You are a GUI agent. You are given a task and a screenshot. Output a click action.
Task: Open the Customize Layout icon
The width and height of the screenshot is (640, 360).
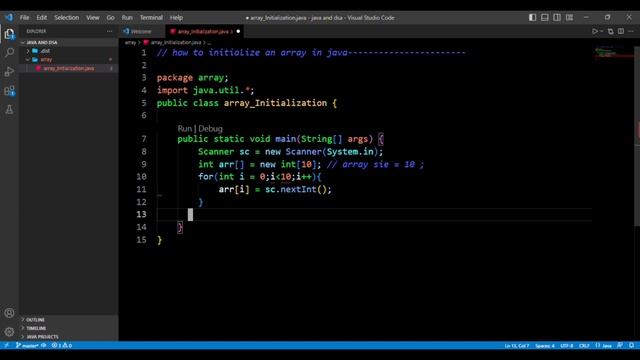(x=569, y=18)
